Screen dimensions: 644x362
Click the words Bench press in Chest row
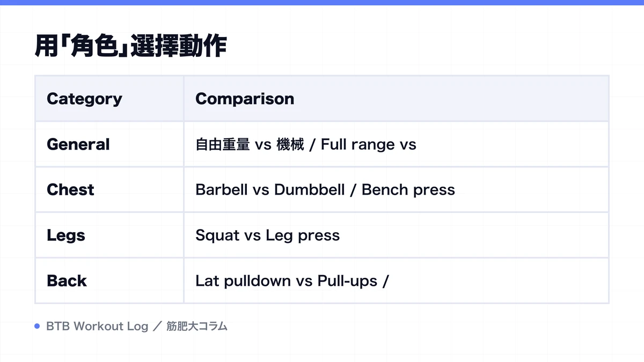point(408,190)
